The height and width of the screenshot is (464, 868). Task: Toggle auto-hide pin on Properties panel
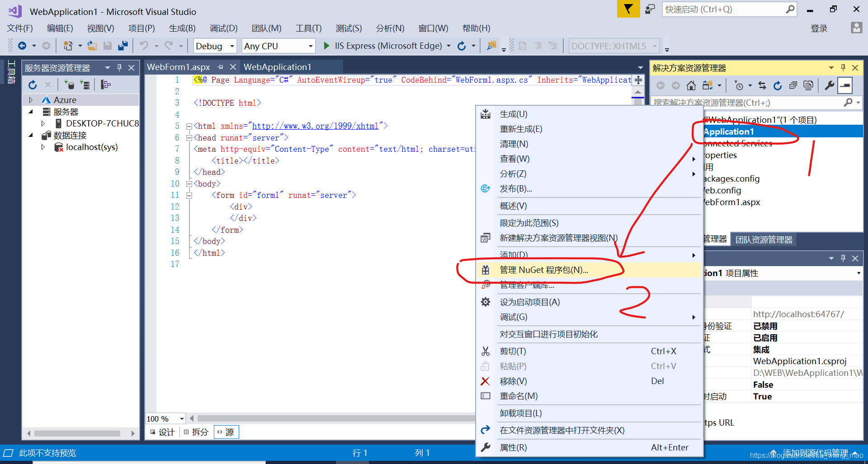[843, 258]
